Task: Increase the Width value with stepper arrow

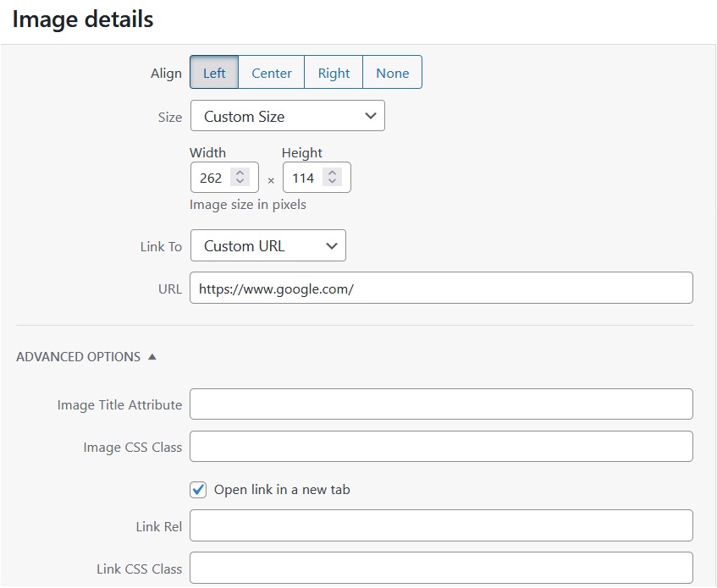Action: click(x=240, y=173)
